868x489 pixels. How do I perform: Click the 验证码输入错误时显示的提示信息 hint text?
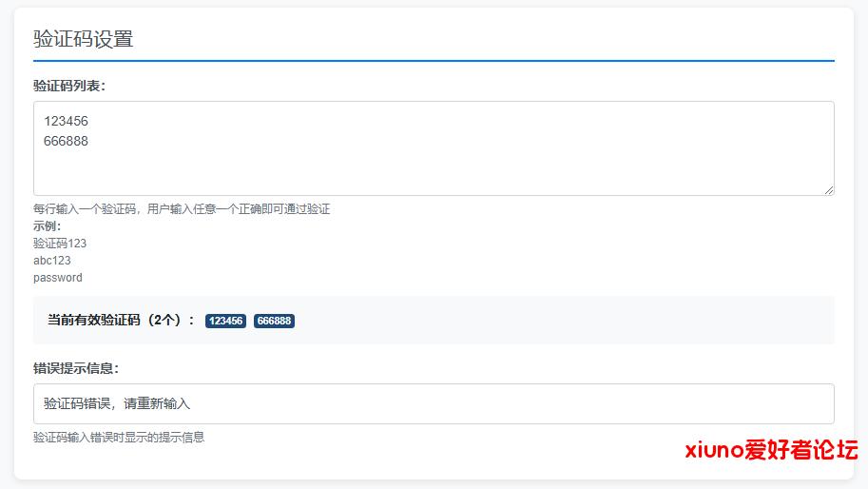click(x=119, y=438)
